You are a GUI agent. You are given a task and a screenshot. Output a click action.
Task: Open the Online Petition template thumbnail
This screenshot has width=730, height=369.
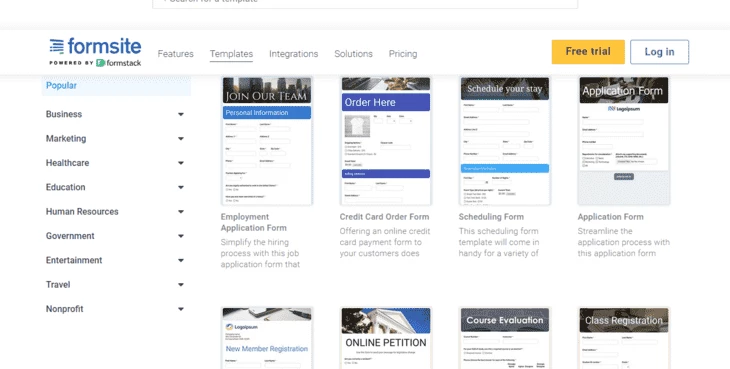tap(385, 338)
